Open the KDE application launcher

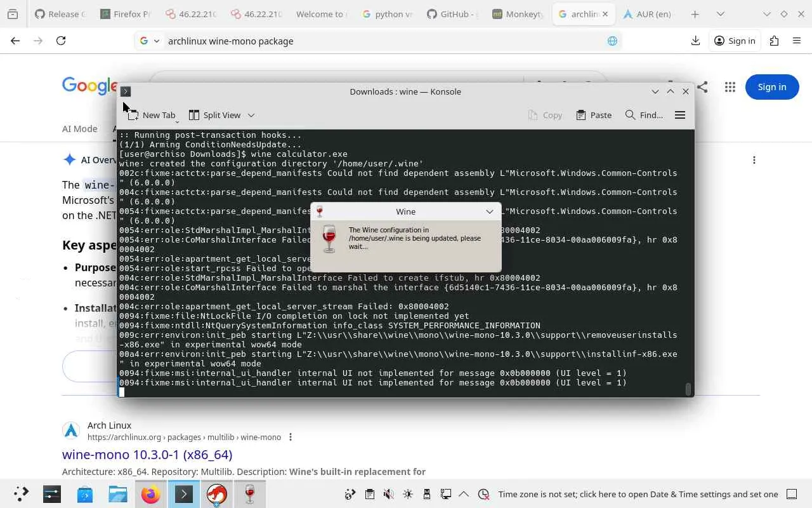tap(21, 494)
